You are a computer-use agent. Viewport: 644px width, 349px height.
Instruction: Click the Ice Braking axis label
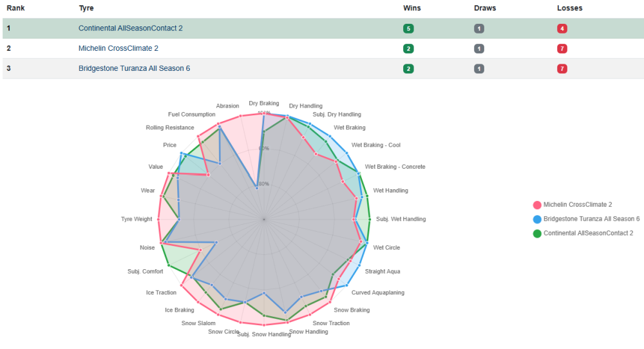coord(180,310)
